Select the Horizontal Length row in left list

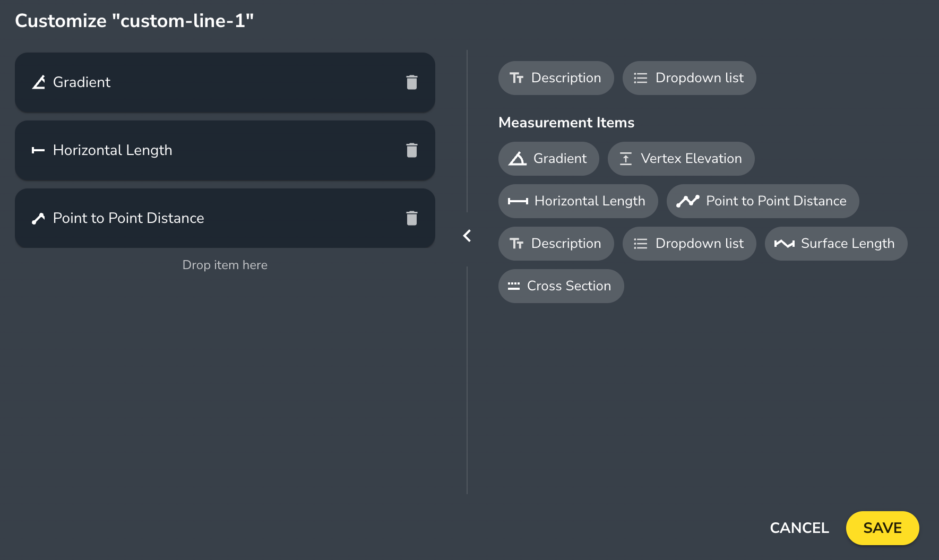(x=225, y=150)
